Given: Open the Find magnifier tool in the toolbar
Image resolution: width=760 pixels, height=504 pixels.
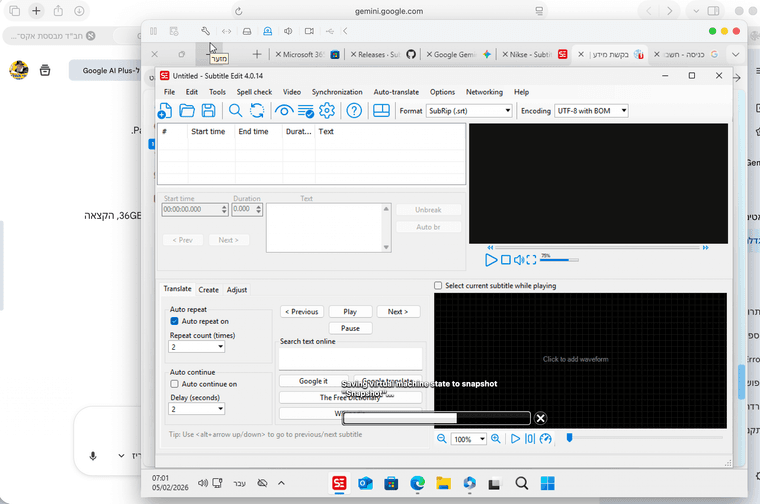Looking at the screenshot, I should (235, 111).
